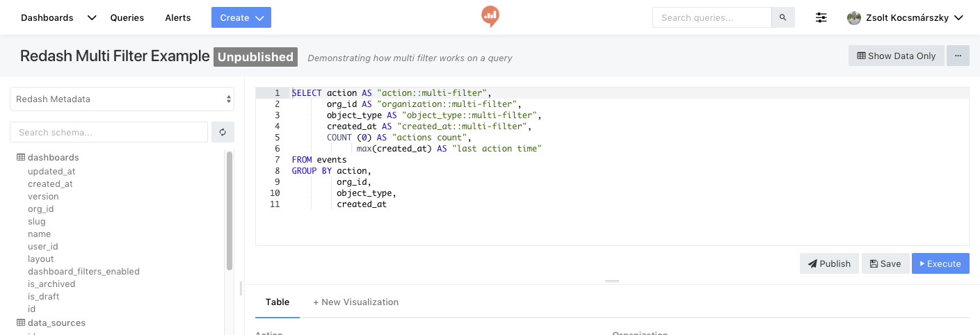
Task: Open the Dashboards menu
Action: click(47, 18)
